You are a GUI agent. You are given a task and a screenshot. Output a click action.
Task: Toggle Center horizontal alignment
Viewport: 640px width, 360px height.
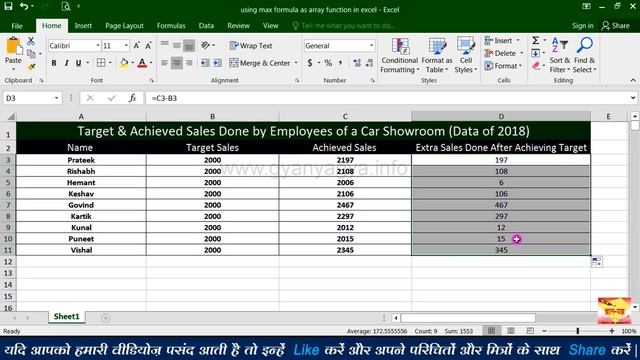(x=177, y=63)
